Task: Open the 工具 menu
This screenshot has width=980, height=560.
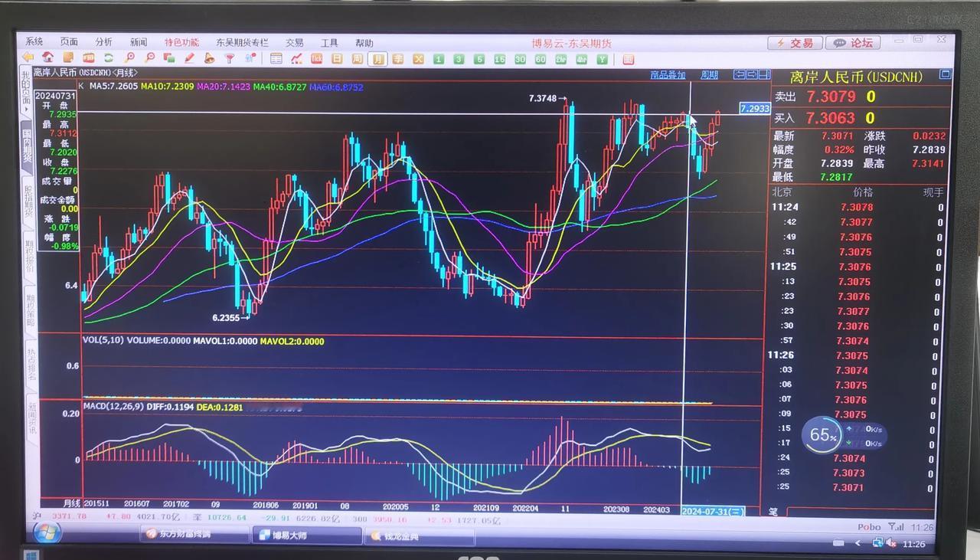Action: [329, 43]
